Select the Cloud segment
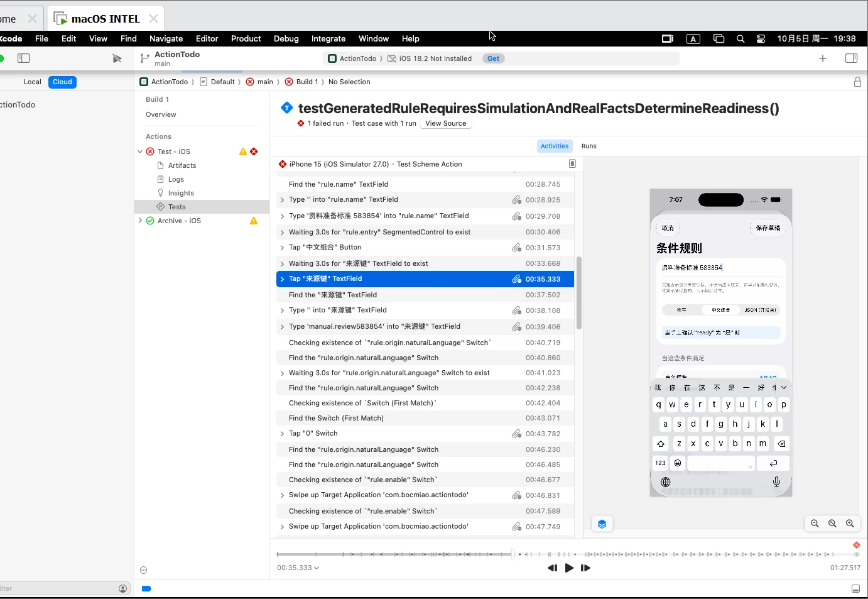The image size is (868, 599). tap(62, 82)
